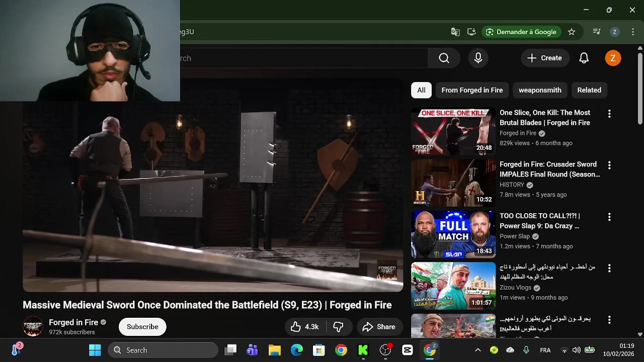Image resolution: width=644 pixels, height=362 pixels.
Task: Start voice search with the microphone
Action: coord(478,58)
